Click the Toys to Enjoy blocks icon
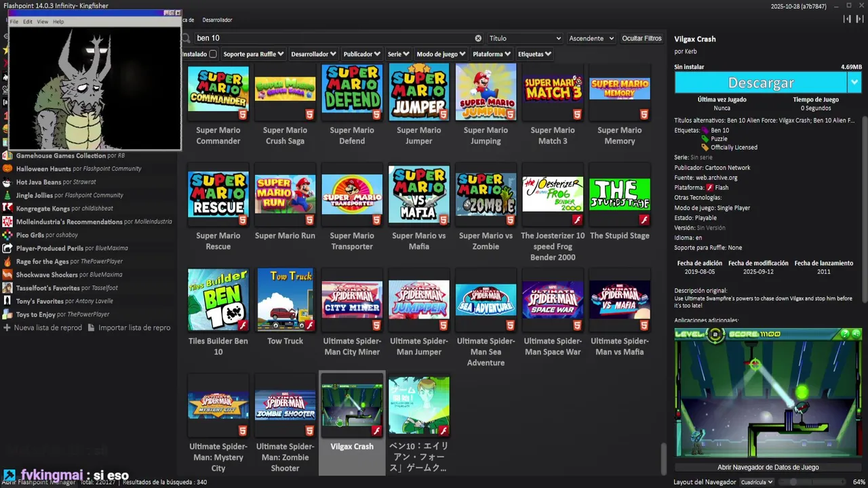Screen dimensions: 868x488 pos(7,314)
